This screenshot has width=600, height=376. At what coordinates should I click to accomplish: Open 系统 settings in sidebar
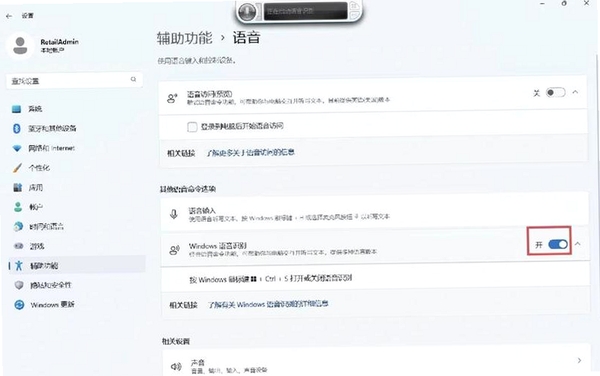pyautogui.click(x=35, y=109)
